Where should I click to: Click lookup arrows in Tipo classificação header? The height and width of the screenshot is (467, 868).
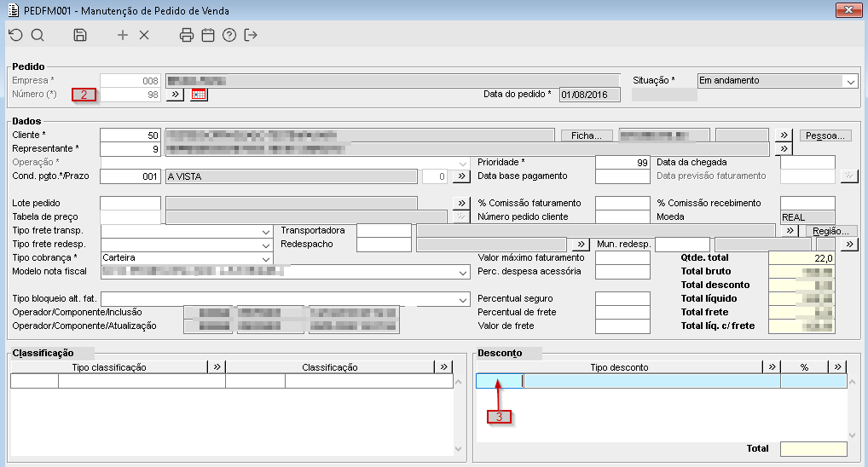click(x=217, y=366)
